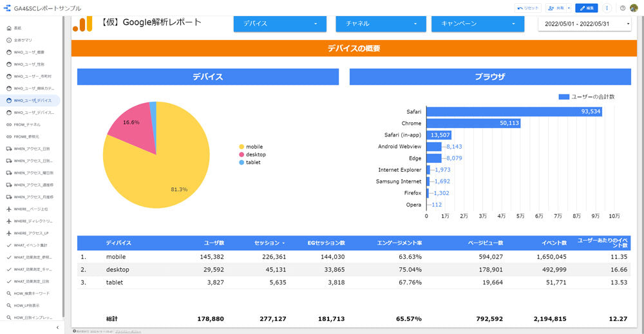Expand the share button dropdown arrow

tap(569, 8)
